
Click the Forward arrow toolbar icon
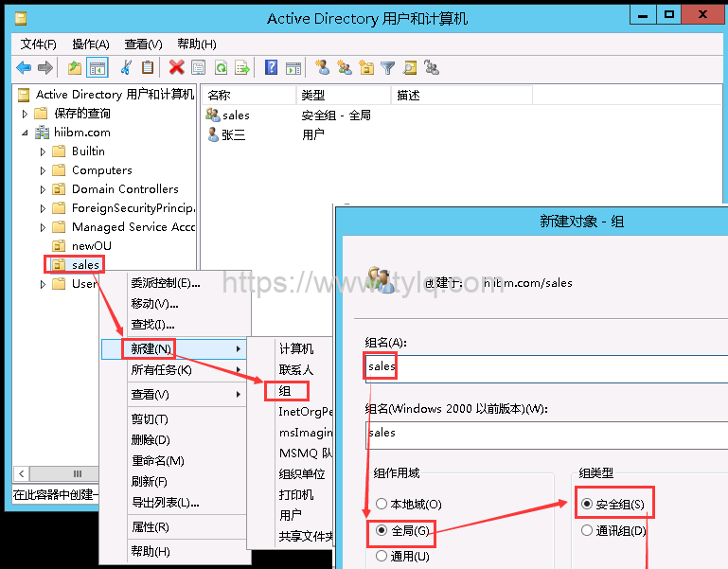point(45,68)
